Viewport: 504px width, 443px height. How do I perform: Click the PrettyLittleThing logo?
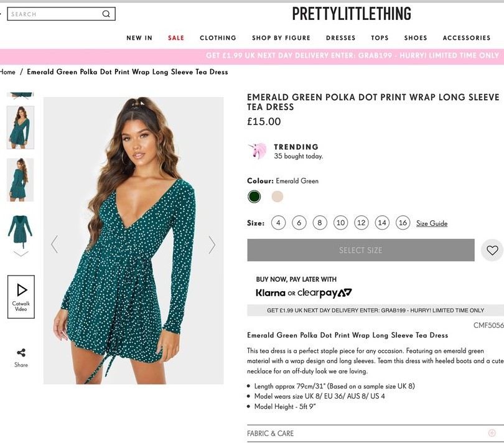click(x=352, y=14)
